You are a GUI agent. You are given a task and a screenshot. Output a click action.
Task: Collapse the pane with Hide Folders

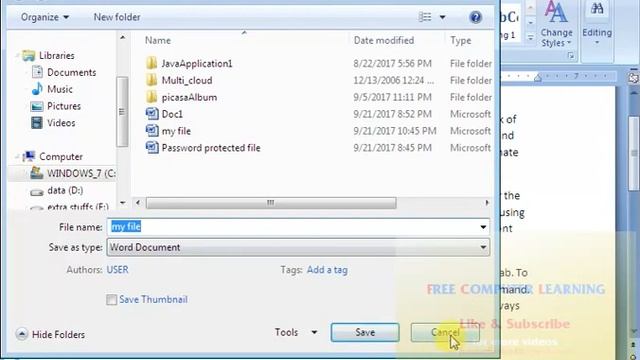51,335
